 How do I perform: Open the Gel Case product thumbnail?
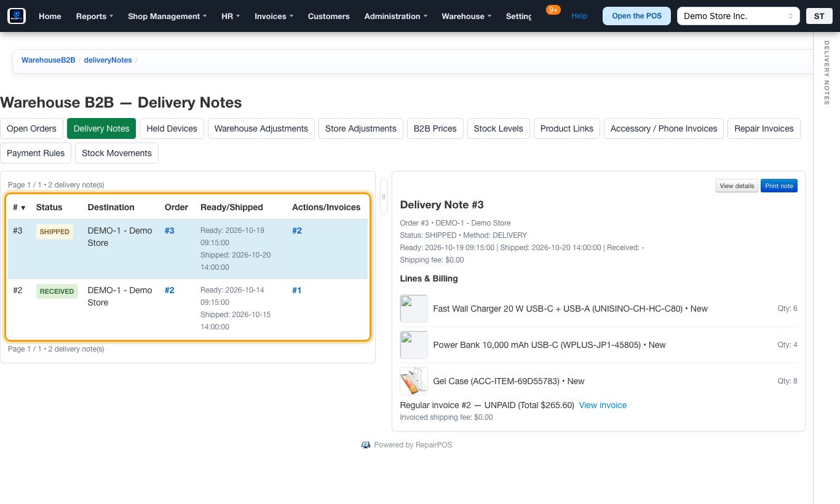point(414,381)
